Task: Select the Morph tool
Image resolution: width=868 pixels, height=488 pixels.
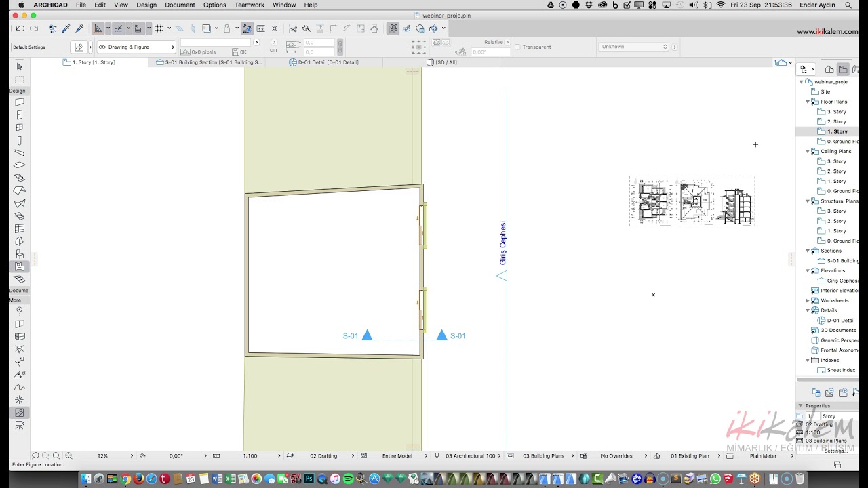Action: (19, 241)
